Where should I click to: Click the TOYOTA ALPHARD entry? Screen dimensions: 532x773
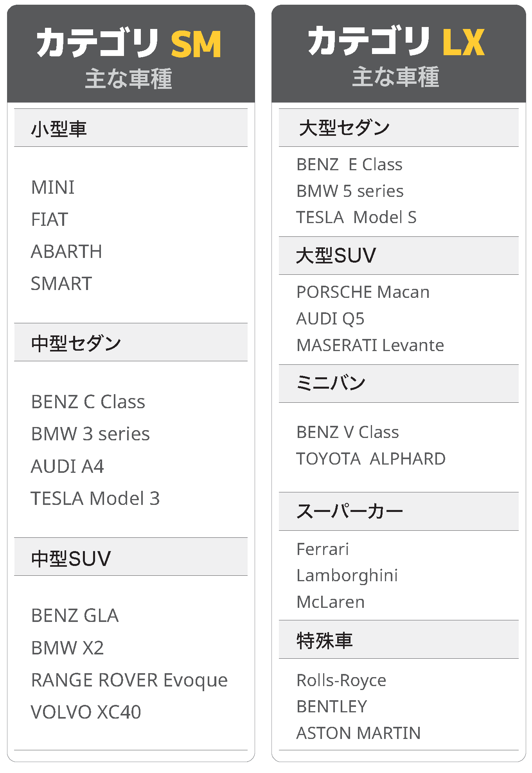pyautogui.click(x=371, y=459)
